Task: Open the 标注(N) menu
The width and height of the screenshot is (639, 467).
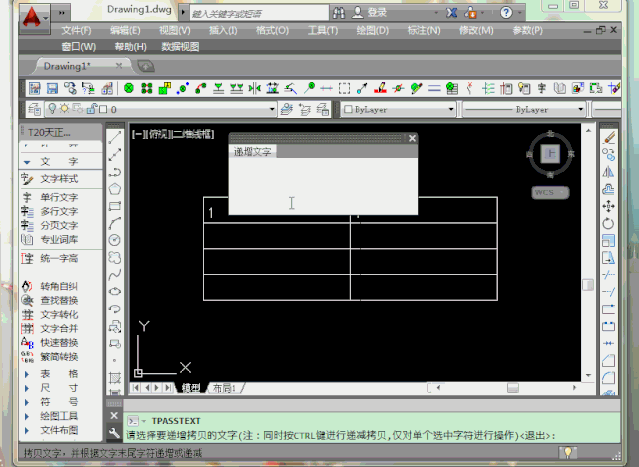Action: [x=424, y=31]
